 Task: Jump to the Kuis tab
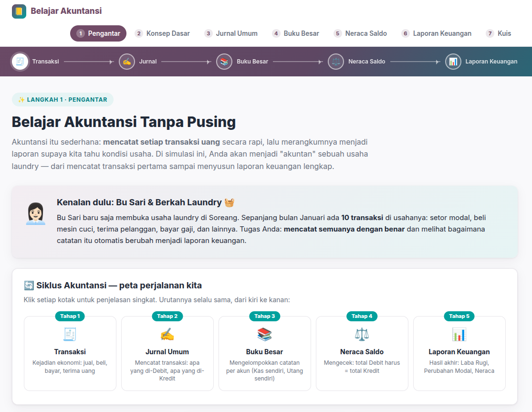(499, 33)
